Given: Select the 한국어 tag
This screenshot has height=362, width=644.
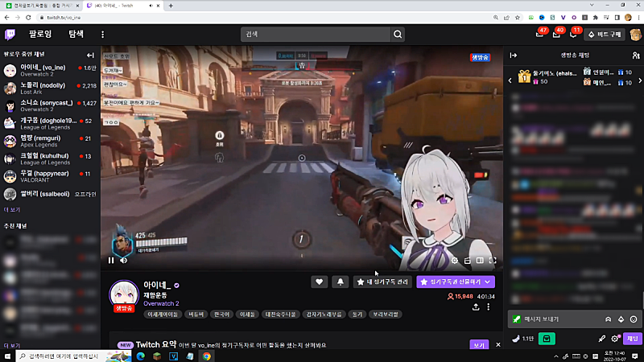Looking at the screenshot, I should click(222, 315).
